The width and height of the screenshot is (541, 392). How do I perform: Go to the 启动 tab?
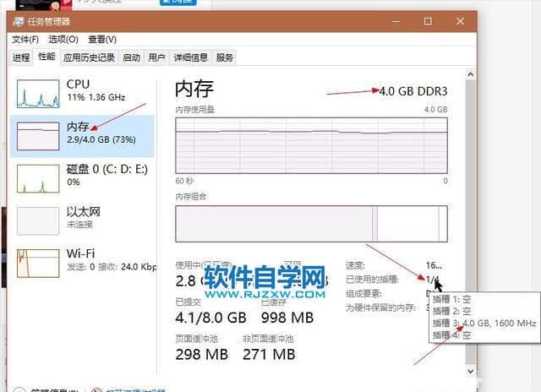131,57
